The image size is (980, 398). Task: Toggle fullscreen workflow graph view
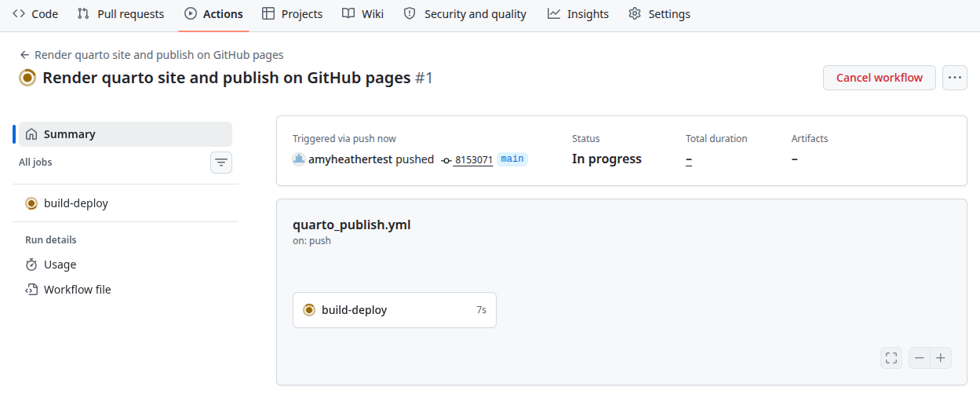(891, 358)
